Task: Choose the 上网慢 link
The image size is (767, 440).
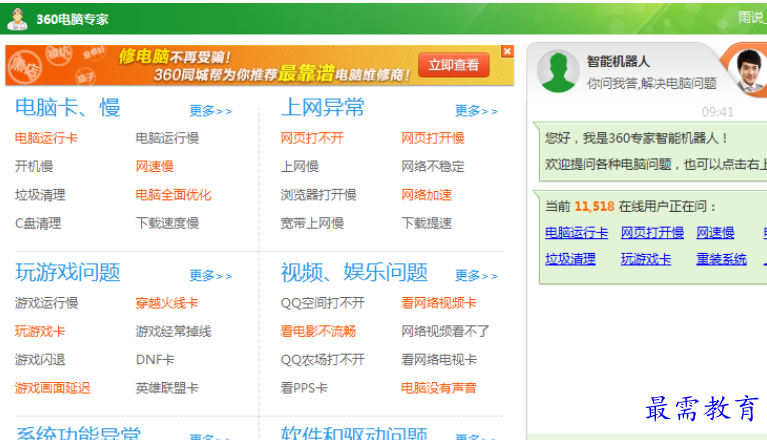Action: 299,167
